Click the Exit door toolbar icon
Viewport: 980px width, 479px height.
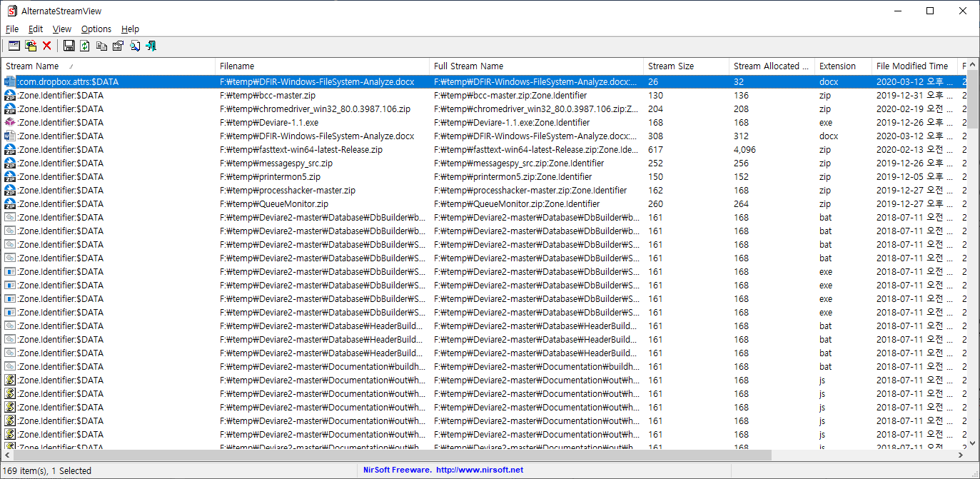(x=151, y=46)
